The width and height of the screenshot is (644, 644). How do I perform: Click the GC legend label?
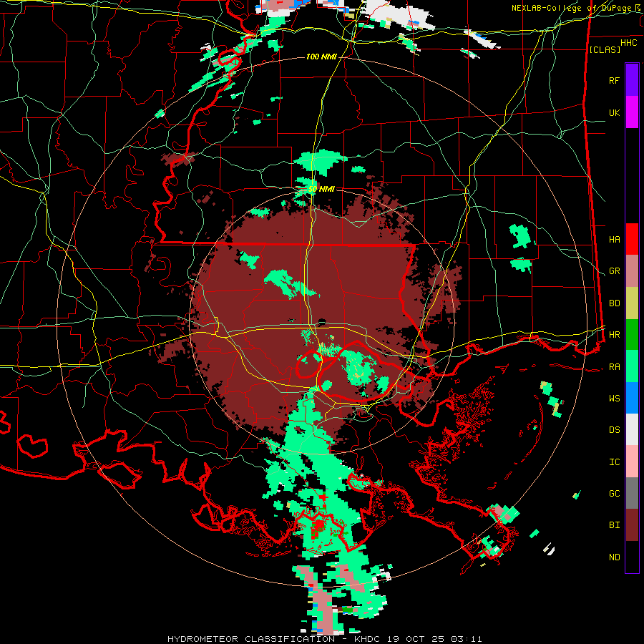pos(614,494)
